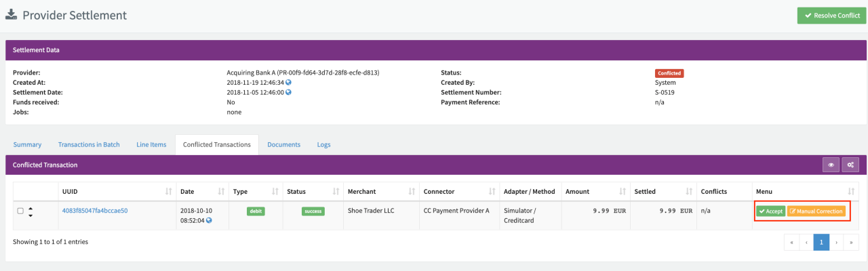Check the transaction row checkbox
Screen dimensions: 868x271
point(20,211)
